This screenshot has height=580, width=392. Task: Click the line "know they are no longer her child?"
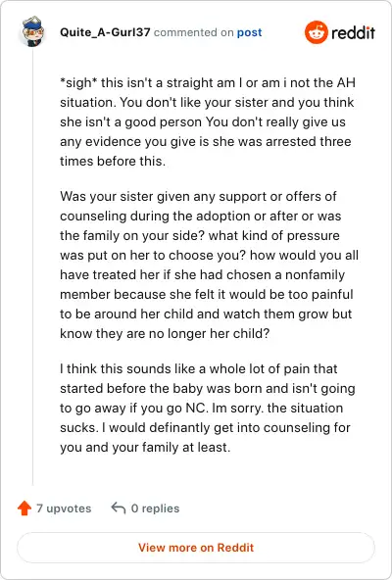165,334
